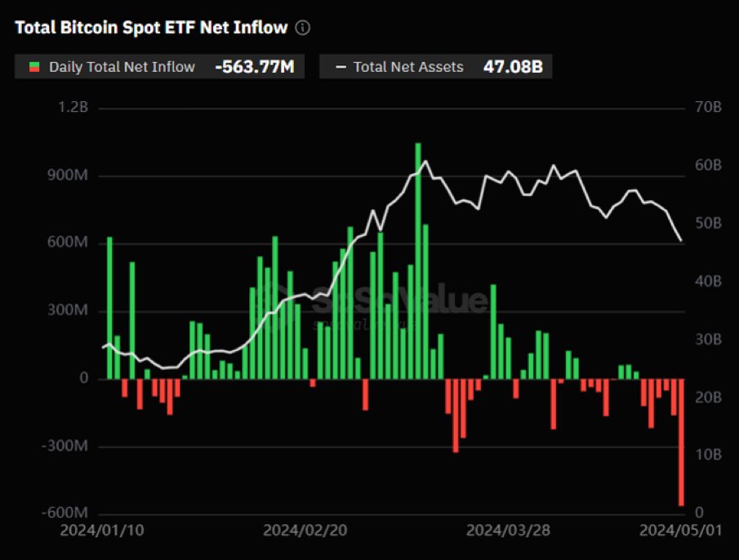The height and width of the screenshot is (560, 739).
Task: Open the chart title options via the info icon
Action: (x=302, y=27)
